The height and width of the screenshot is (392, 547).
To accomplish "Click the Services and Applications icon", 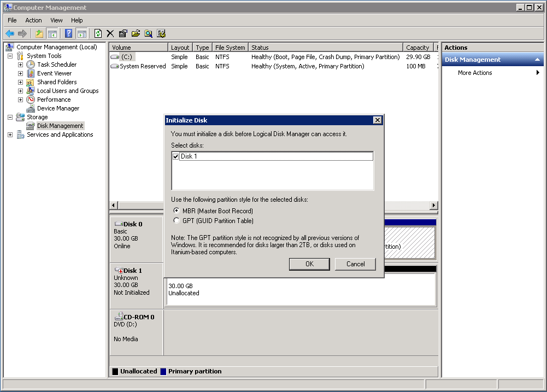I will pos(20,134).
